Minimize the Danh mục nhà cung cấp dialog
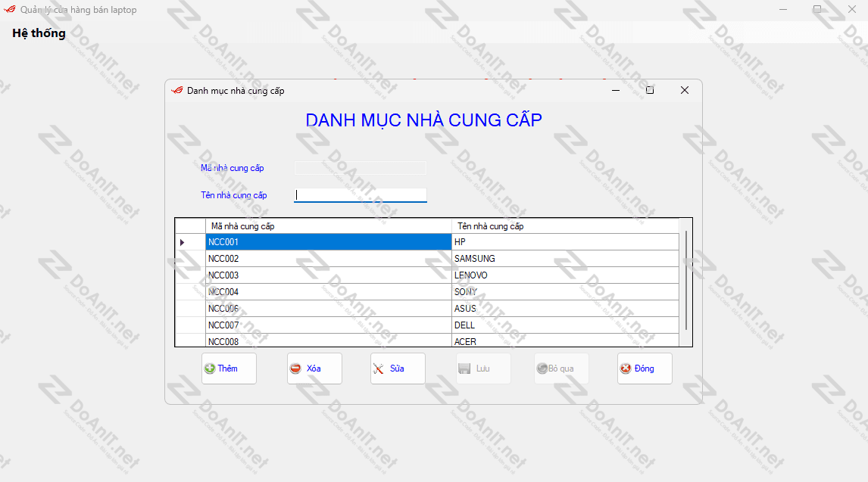Viewport: 868px width, 482px height. (616, 90)
